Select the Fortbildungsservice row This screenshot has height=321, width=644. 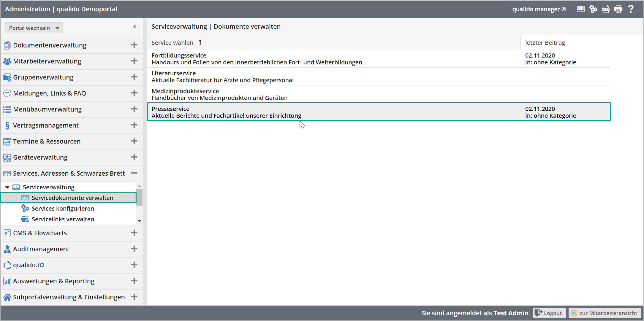tap(379, 59)
